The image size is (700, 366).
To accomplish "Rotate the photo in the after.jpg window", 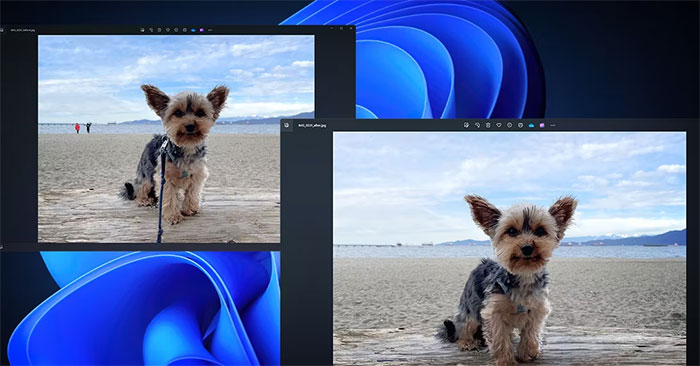I will [477, 125].
